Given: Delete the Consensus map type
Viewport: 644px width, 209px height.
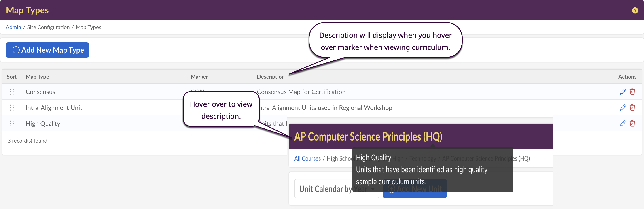Looking at the screenshot, I should (x=632, y=92).
